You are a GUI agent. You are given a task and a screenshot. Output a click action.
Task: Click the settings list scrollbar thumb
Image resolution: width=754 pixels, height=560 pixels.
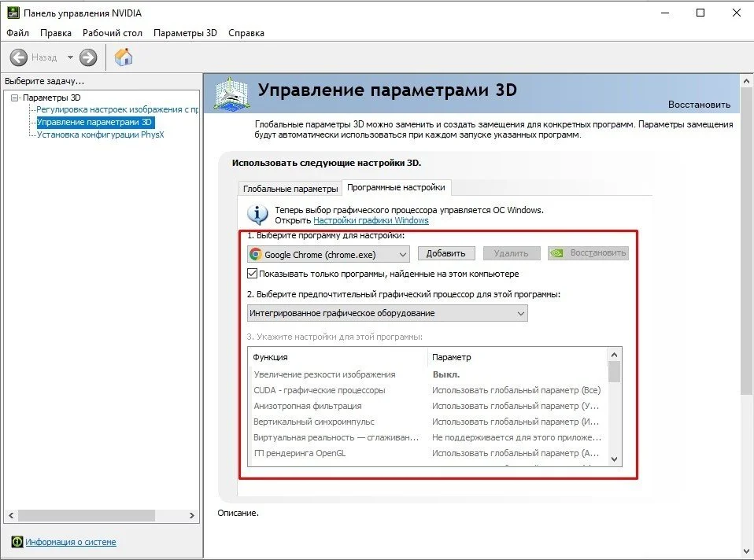[x=614, y=372]
